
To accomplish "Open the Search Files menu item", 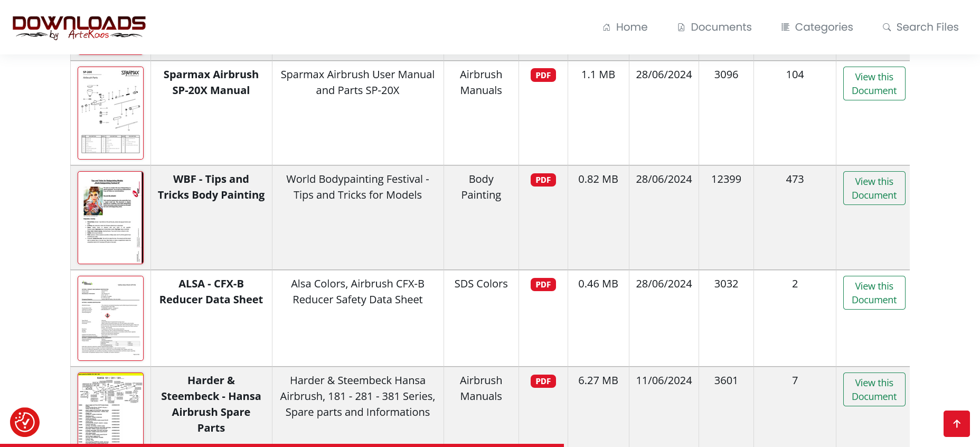I will click(921, 27).
